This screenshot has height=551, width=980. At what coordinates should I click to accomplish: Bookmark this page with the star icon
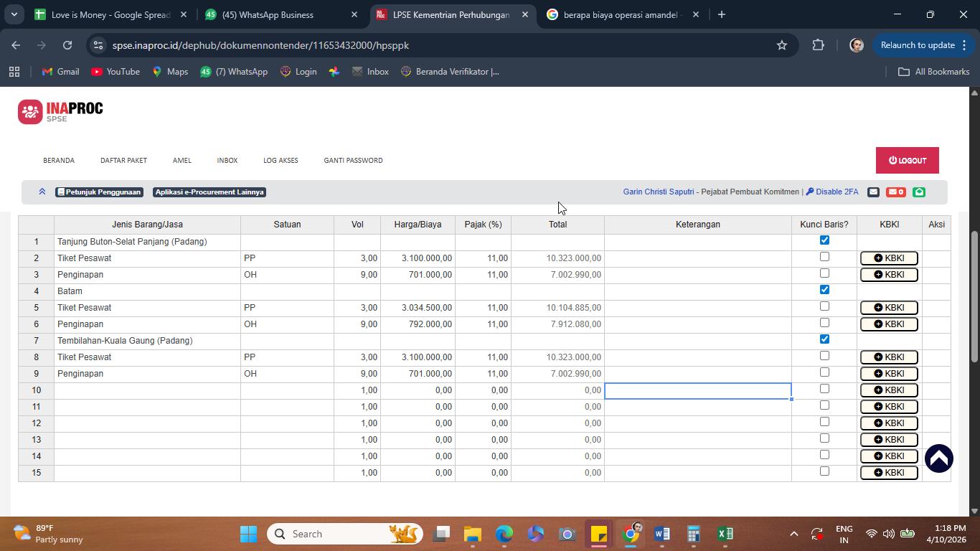pos(782,45)
